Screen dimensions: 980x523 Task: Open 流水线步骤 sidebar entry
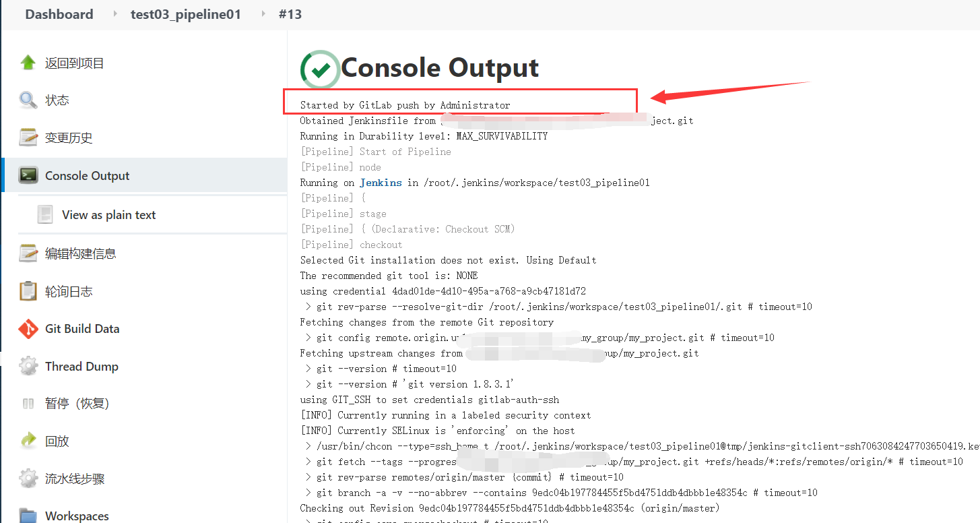tap(75, 479)
